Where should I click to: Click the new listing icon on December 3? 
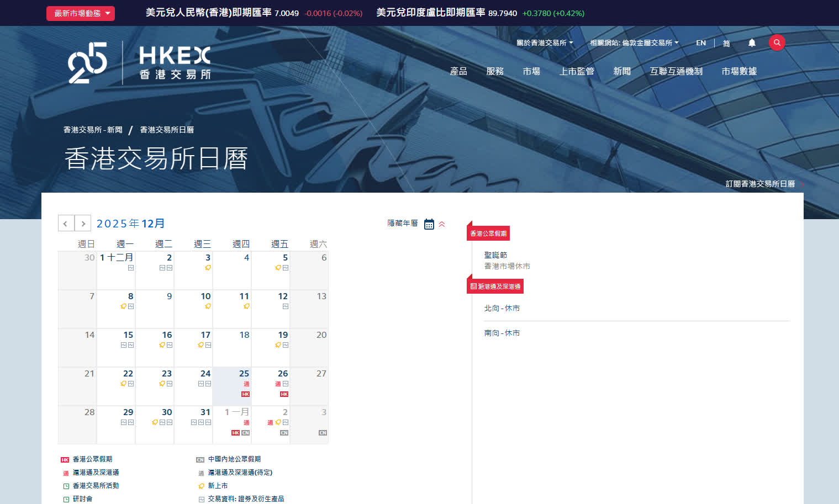[x=208, y=268]
